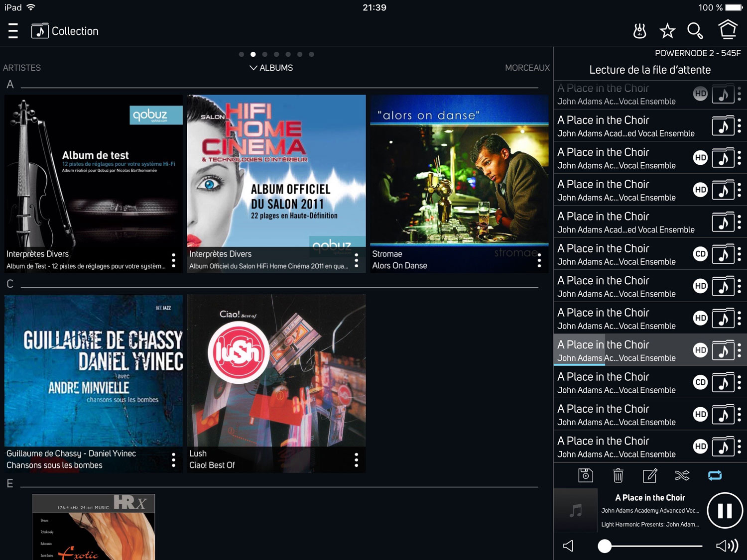Click the Lecture de la file d'attente heading
The height and width of the screenshot is (560, 747).
[650, 70]
